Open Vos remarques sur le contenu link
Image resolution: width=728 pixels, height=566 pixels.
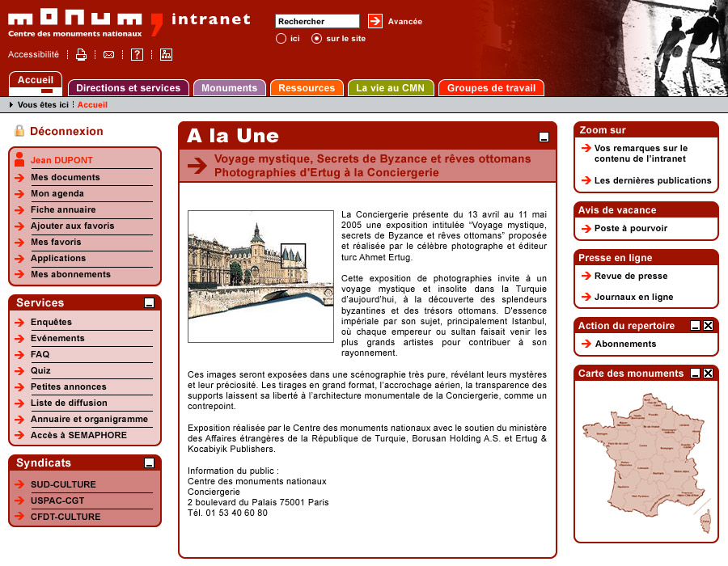(641, 154)
